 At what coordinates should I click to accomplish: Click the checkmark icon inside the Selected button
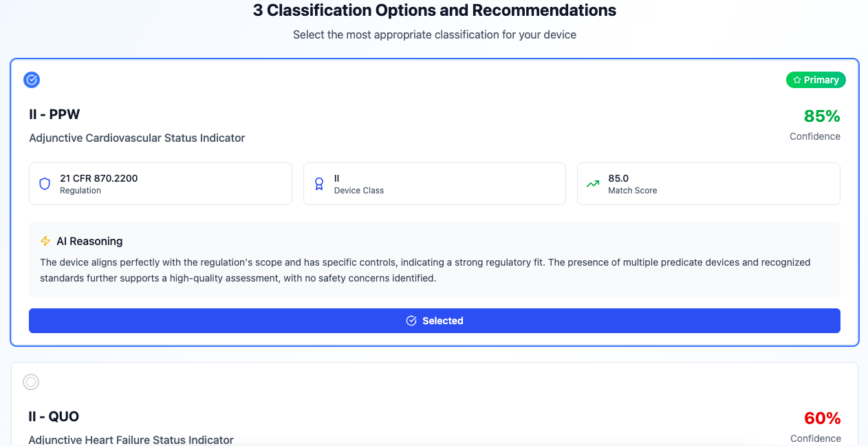tap(411, 321)
